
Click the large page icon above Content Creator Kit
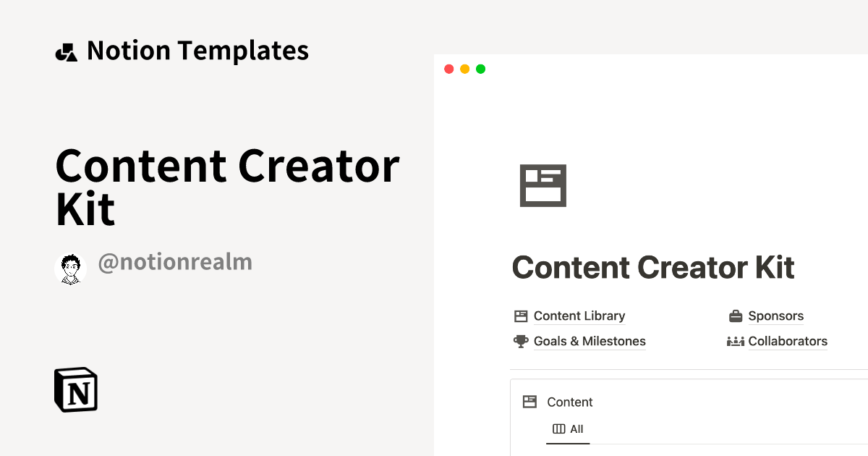pyautogui.click(x=543, y=185)
